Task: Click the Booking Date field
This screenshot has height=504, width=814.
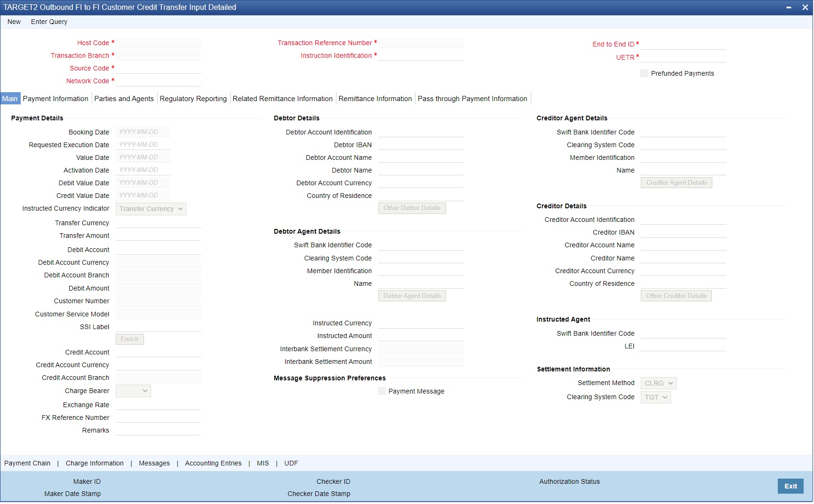Action: [x=143, y=132]
